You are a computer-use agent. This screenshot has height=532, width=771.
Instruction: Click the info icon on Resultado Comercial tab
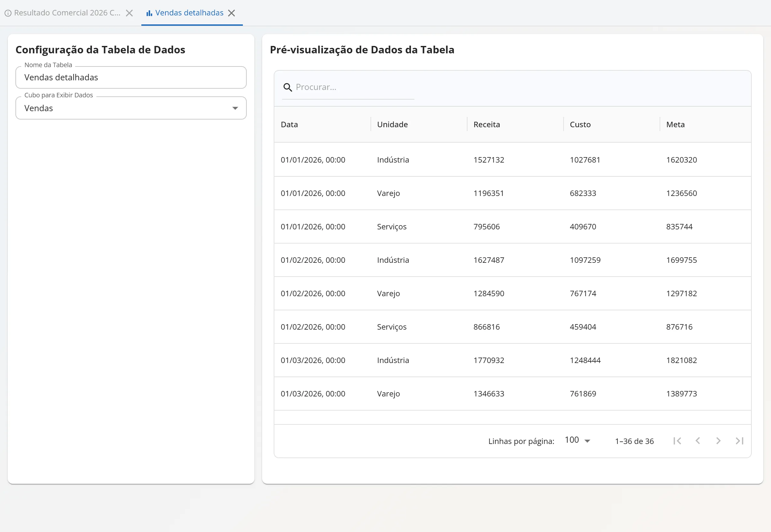8,13
